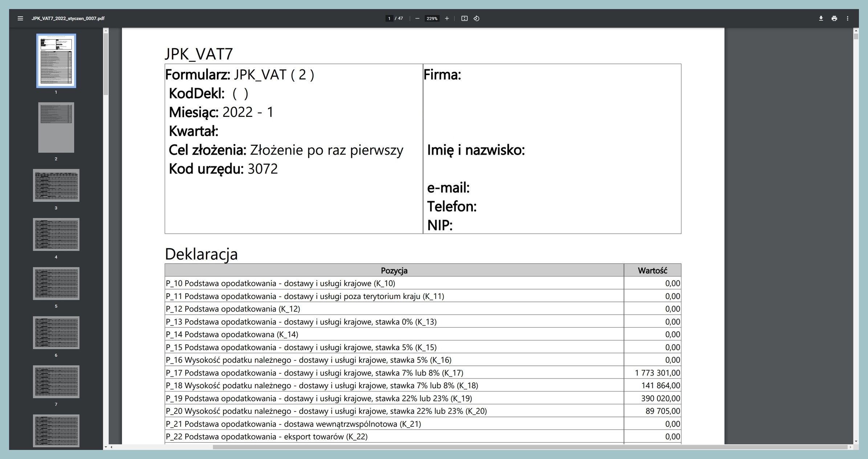
Task: Open the three-dot more actions menu
Action: point(848,19)
